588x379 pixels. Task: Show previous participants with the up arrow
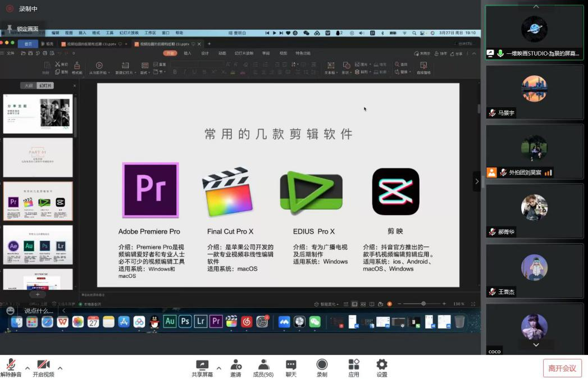(x=536, y=6)
